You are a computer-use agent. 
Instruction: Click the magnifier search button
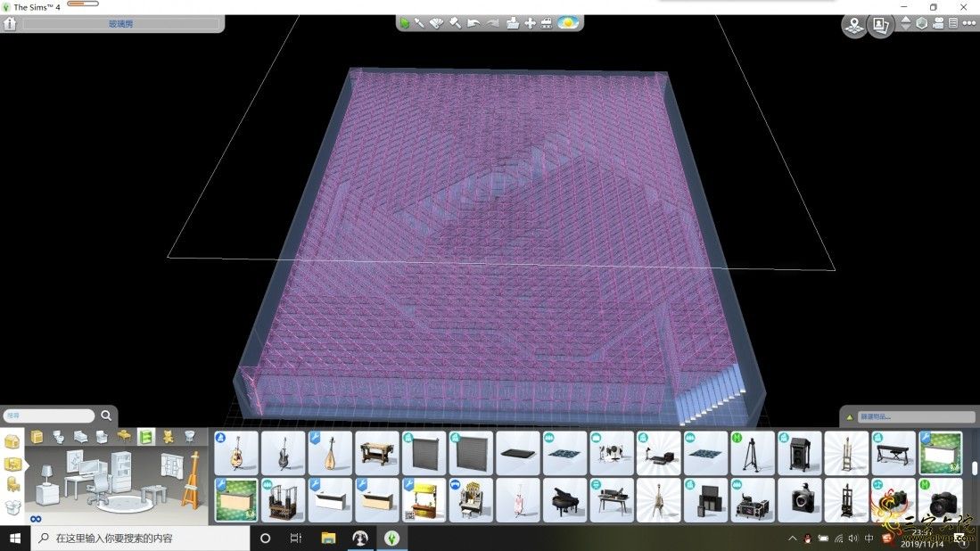click(106, 415)
